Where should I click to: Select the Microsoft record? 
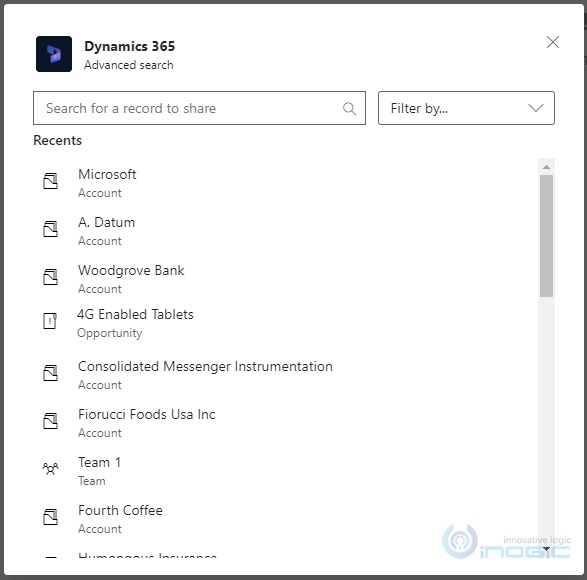click(286, 183)
